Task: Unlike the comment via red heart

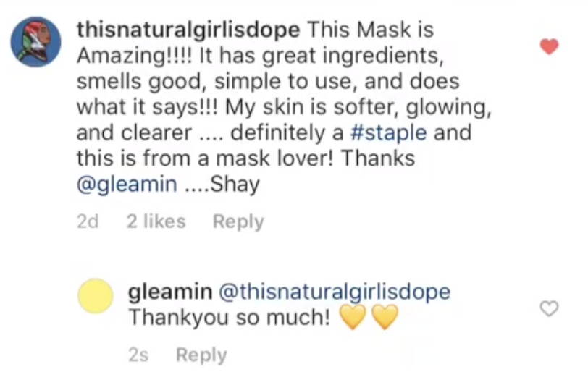Action: point(550,46)
